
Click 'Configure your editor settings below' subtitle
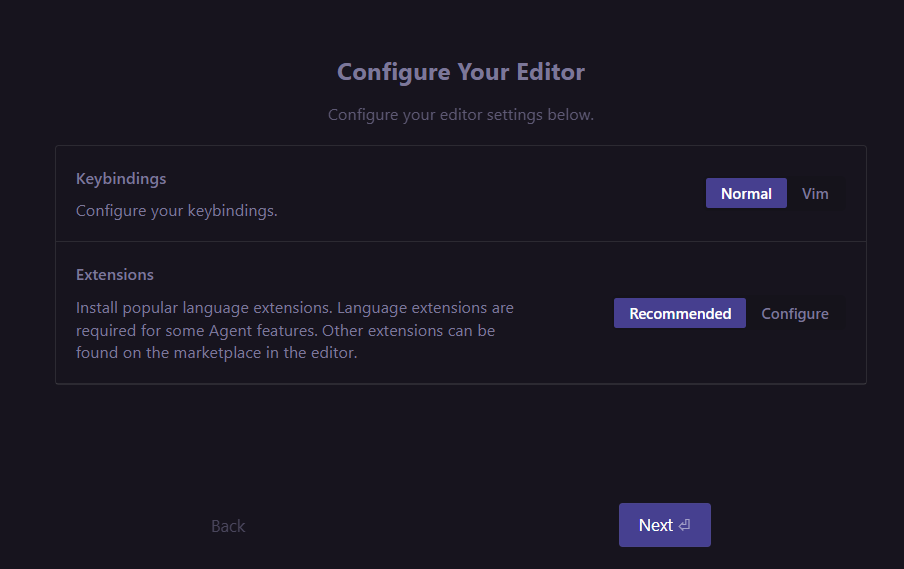coord(461,115)
